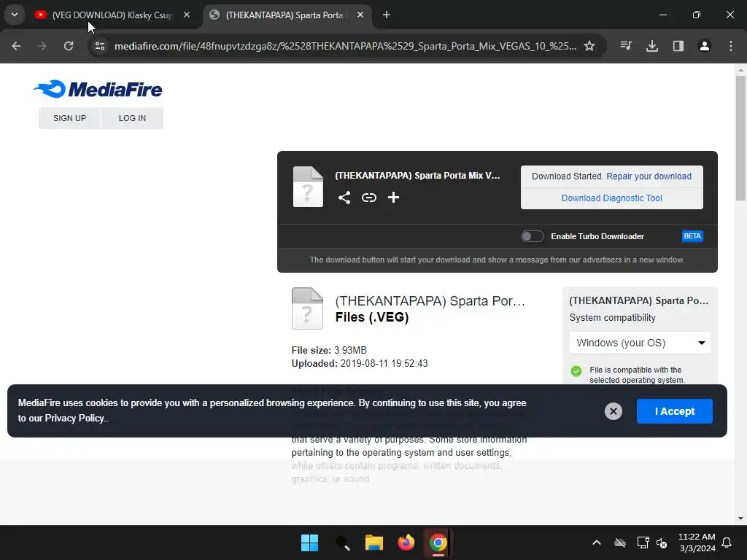This screenshot has width=747, height=560.
Task: Click the page vertical scrollbar thumb
Action: (x=740, y=138)
